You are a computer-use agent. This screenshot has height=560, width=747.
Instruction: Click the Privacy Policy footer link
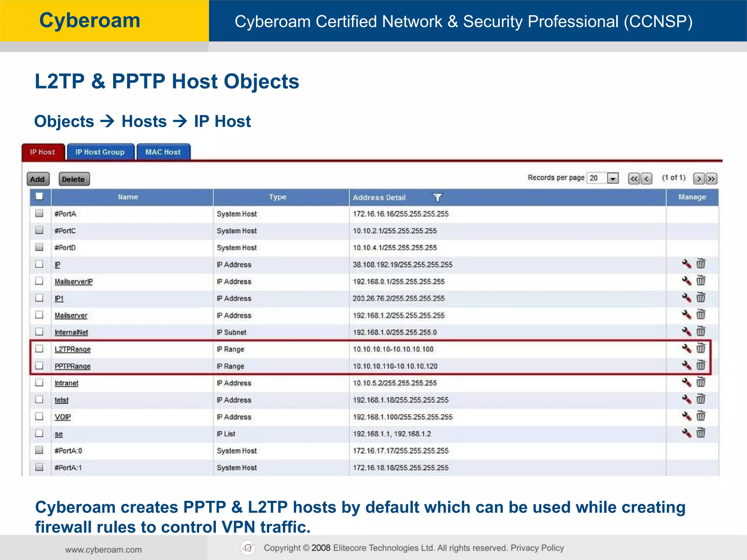pos(537,548)
